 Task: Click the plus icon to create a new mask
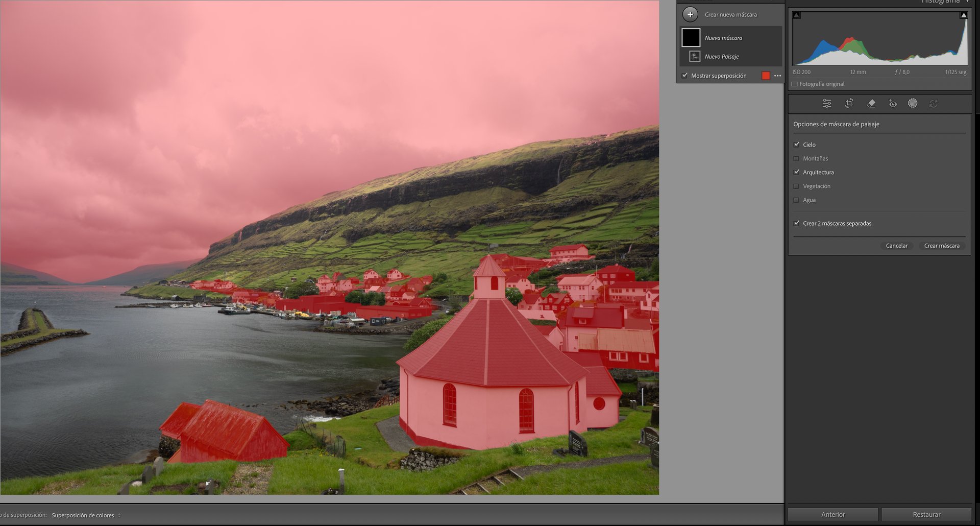tap(690, 14)
